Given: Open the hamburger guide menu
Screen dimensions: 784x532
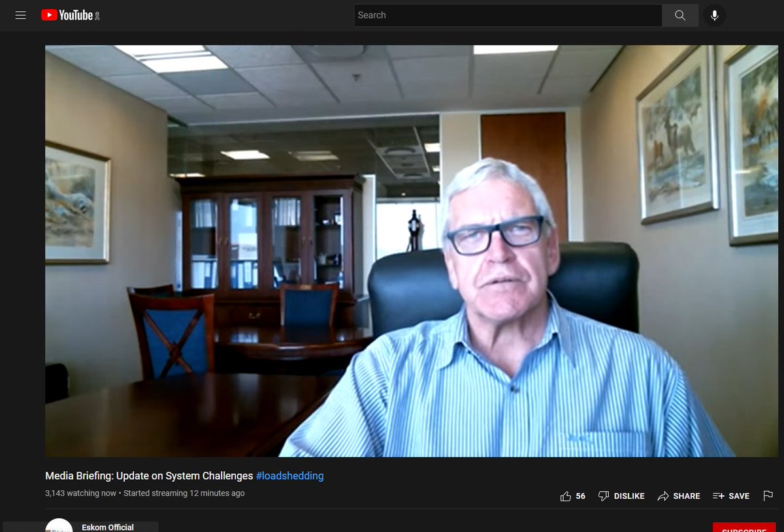Looking at the screenshot, I should (x=20, y=15).
